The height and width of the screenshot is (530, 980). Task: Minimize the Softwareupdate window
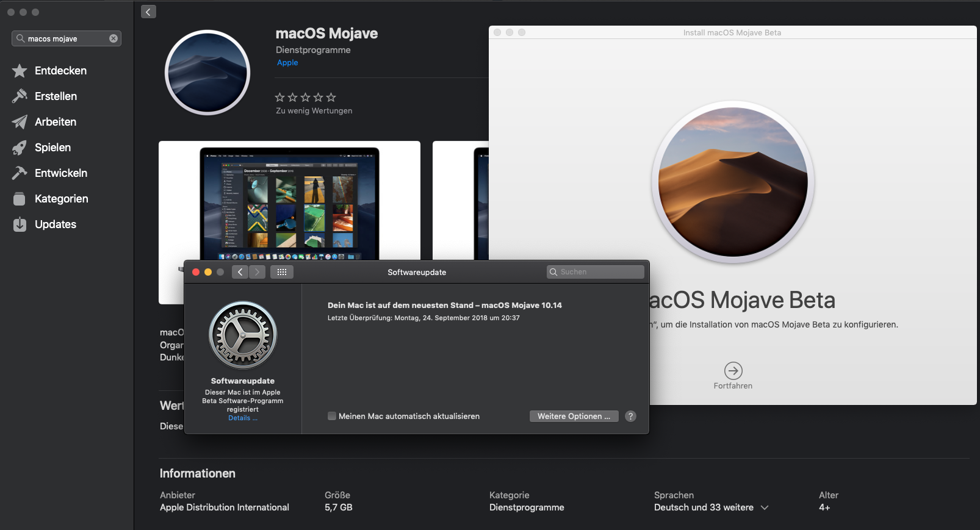pyautogui.click(x=208, y=272)
